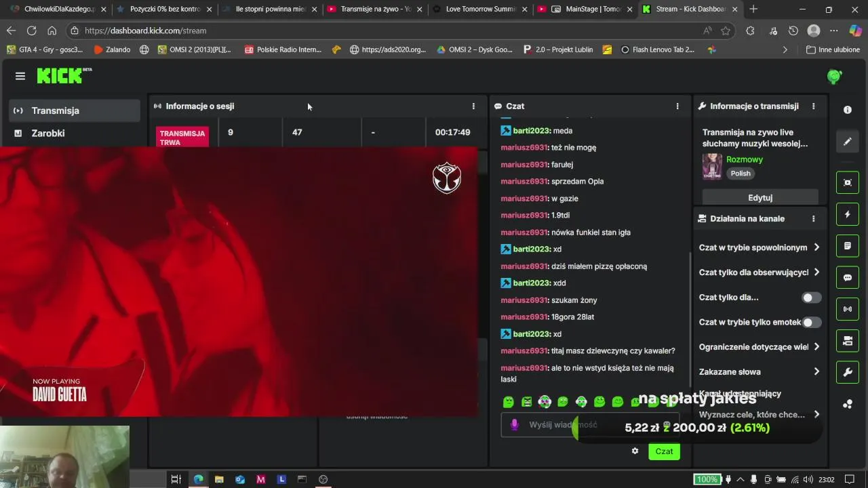Expand Ograniczenie dotyczące wiel... option
Viewport: 868px width, 488px height.
[759, 347]
